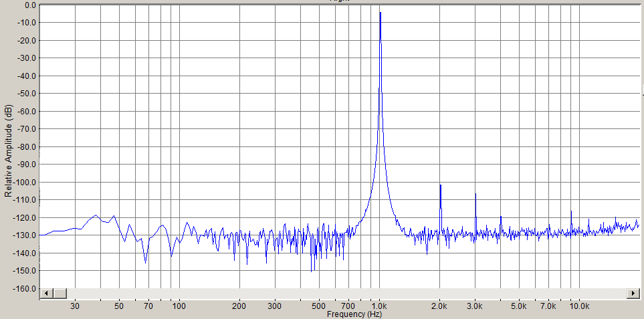Click the 1.0k frequency axis label
Screen dimensions: 644x319
click(379, 306)
